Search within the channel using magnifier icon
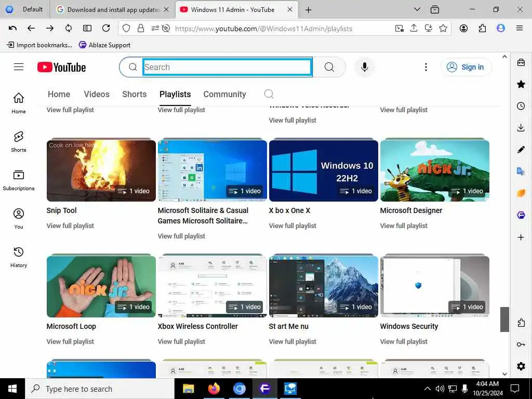The height and width of the screenshot is (399, 532). tap(269, 94)
